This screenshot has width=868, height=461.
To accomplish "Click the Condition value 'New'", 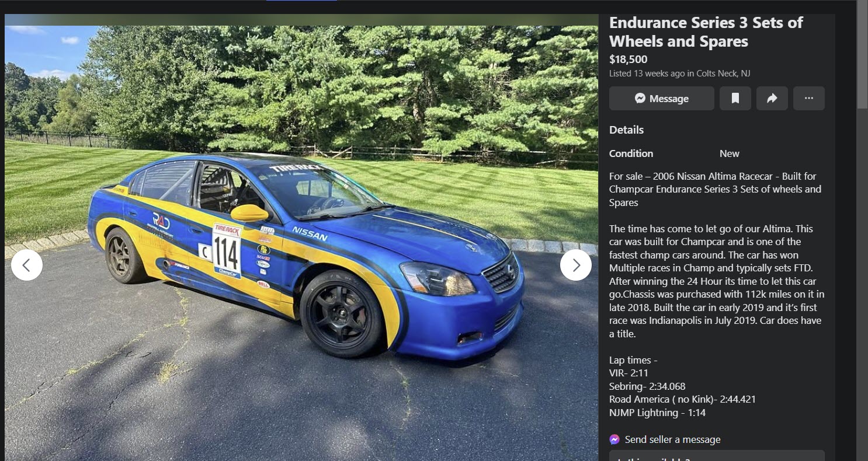I will (x=730, y=153).
